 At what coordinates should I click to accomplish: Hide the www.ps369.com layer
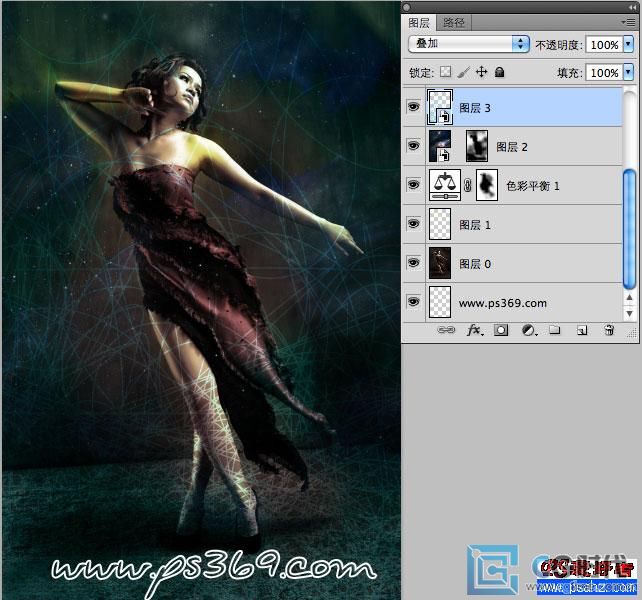pyautogui.click(x=414, y=302)
